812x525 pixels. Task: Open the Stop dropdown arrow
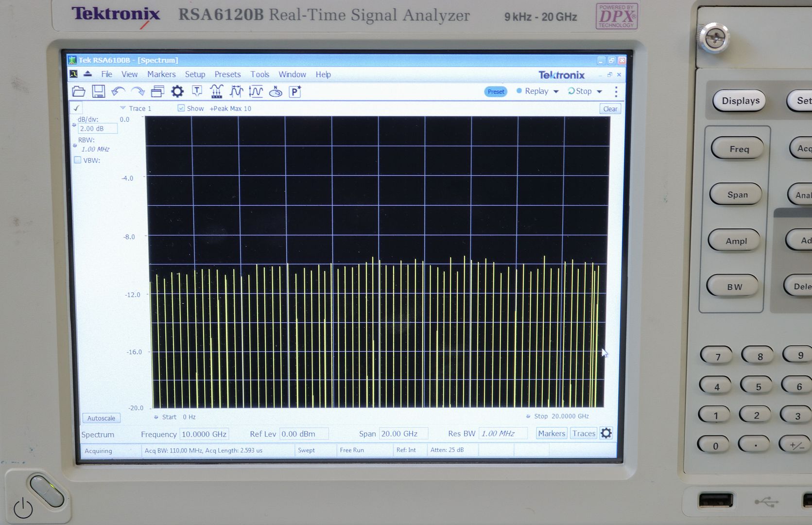coord(599,91)
